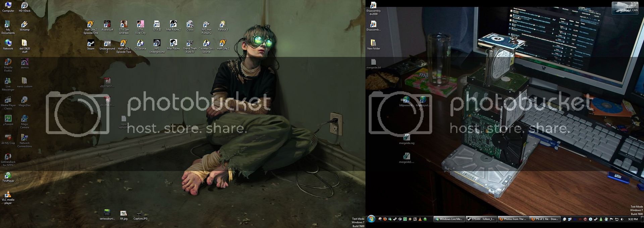Select the mergeide.reg file

pos(407,139)
